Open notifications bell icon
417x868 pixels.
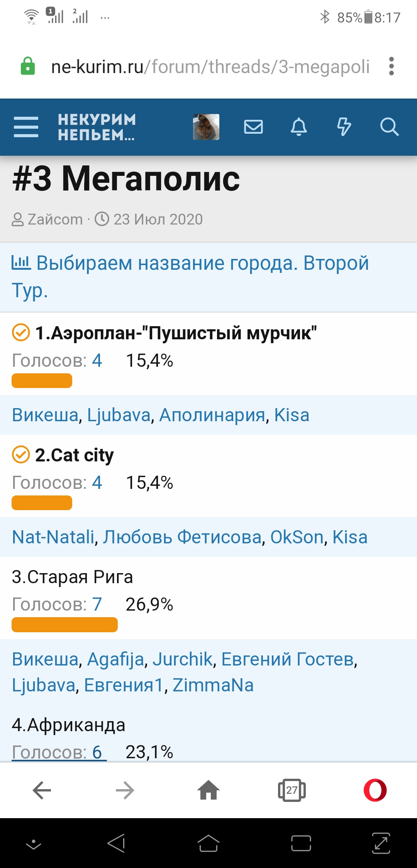pyautogui.click(x=298, y=127)
